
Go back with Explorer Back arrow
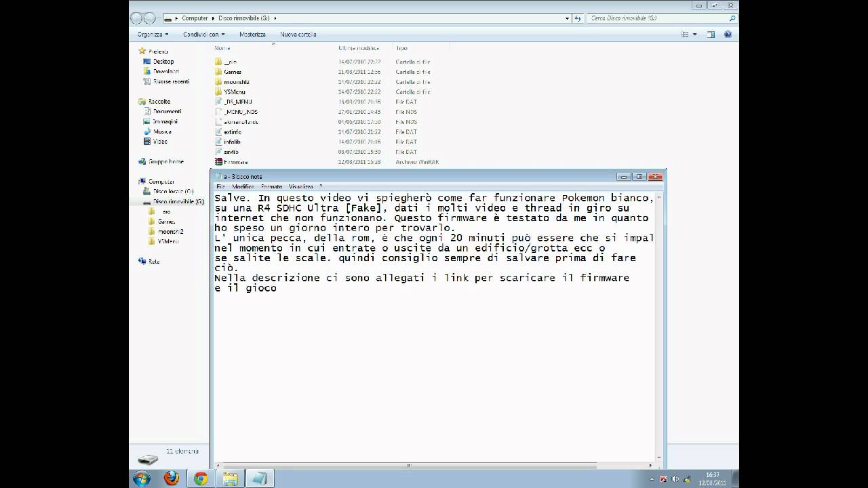[x=137, y=18]
